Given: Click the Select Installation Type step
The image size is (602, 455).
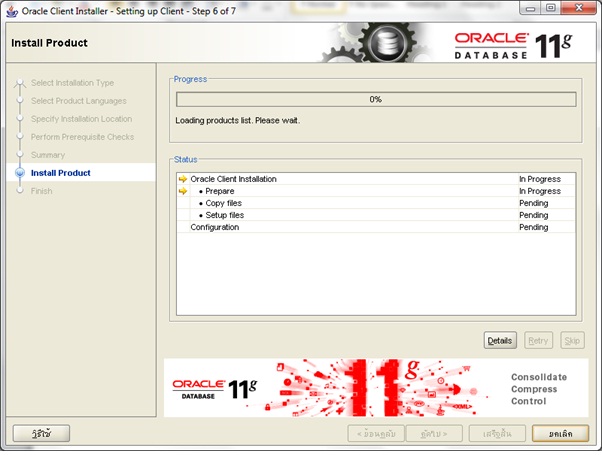Looking at the screenshot, I should (72, 83).
